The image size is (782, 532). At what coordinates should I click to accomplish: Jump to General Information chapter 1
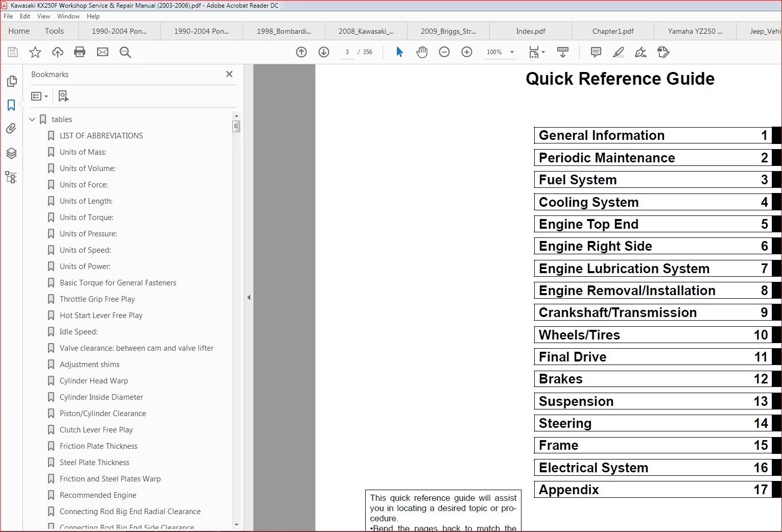(x=653, y=135)
